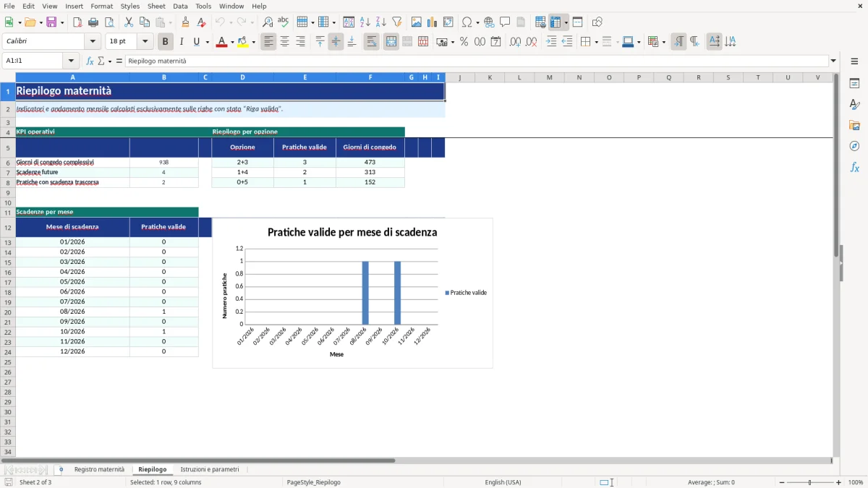Expand Name Box dropdown arrow
The height and width of the screenshot is (488, 868).
[x=70, y=61]
